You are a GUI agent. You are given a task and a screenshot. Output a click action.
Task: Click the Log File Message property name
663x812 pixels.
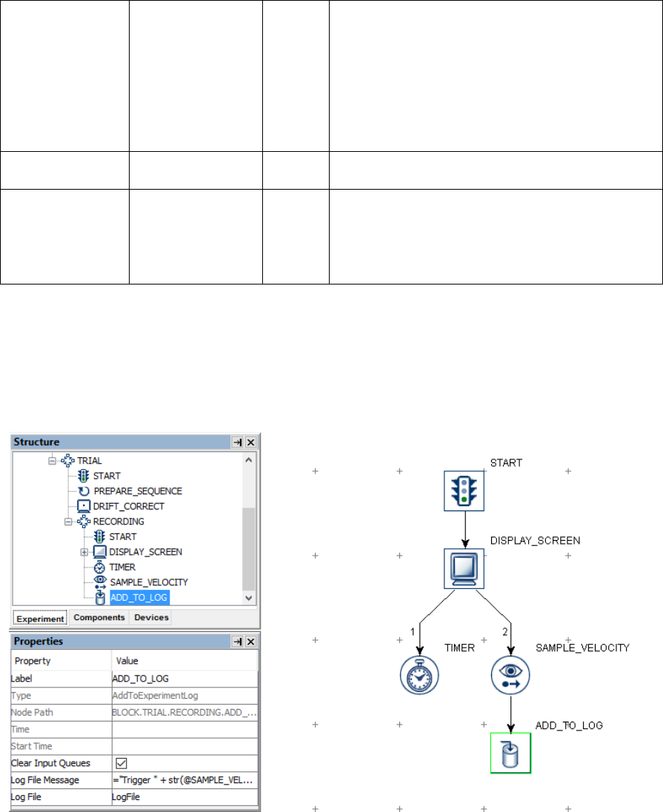tap(45, 780)
